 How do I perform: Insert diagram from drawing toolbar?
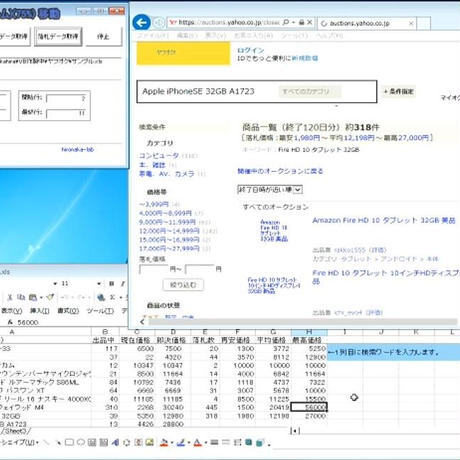126,443
